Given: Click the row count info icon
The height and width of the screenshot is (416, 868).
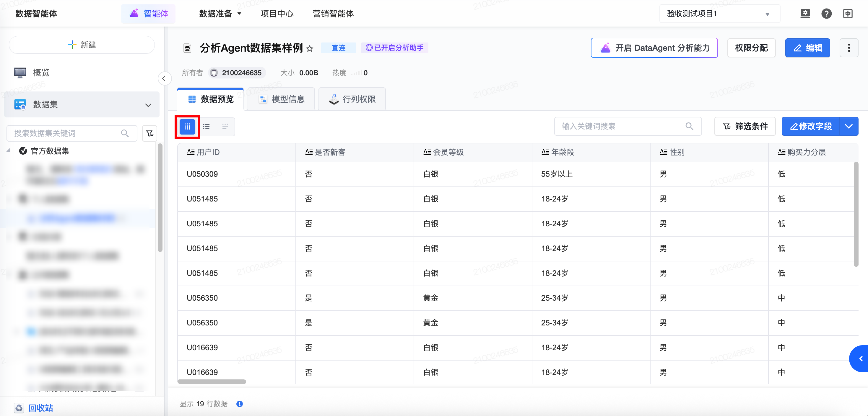Looking at the screenshot, I should [x=240, y=404].
